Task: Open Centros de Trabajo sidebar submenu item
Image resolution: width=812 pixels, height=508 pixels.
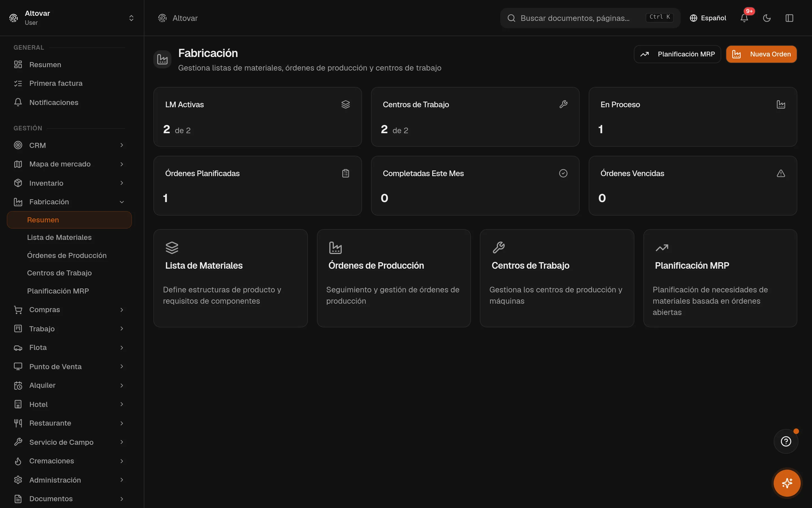Action: pyautogui.click(x=69, y=273)
